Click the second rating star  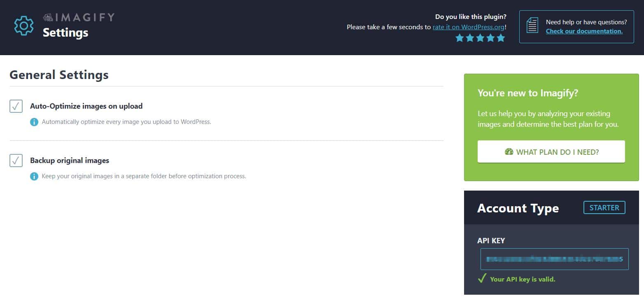point(470,38)
